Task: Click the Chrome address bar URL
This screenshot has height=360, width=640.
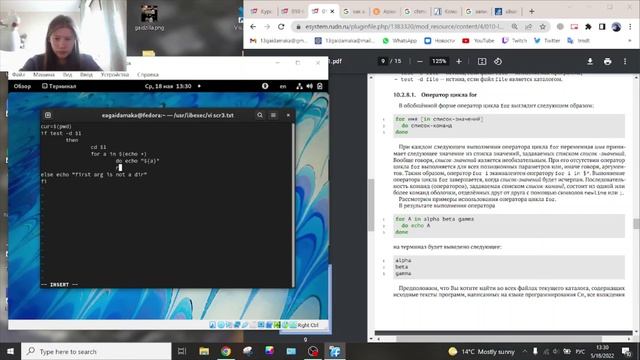Action: [x=404, y=27]
